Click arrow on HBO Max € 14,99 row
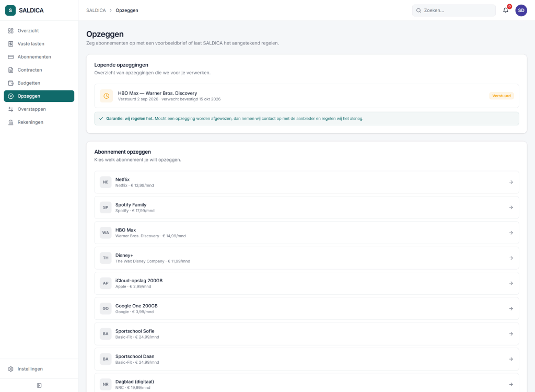The image size is (535, 392). 511,233
